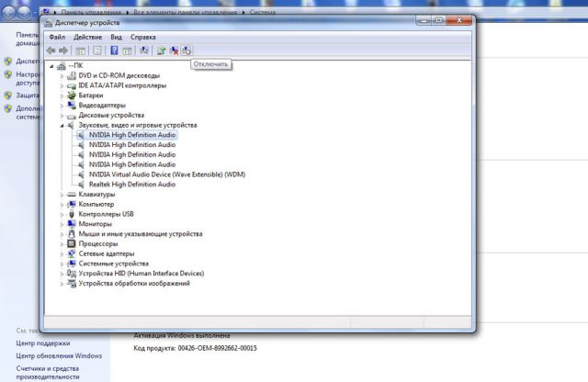Click Устройства обработки изображений camera icon
The height and width of the screenshot is (382, 588).
pos(72,284)
